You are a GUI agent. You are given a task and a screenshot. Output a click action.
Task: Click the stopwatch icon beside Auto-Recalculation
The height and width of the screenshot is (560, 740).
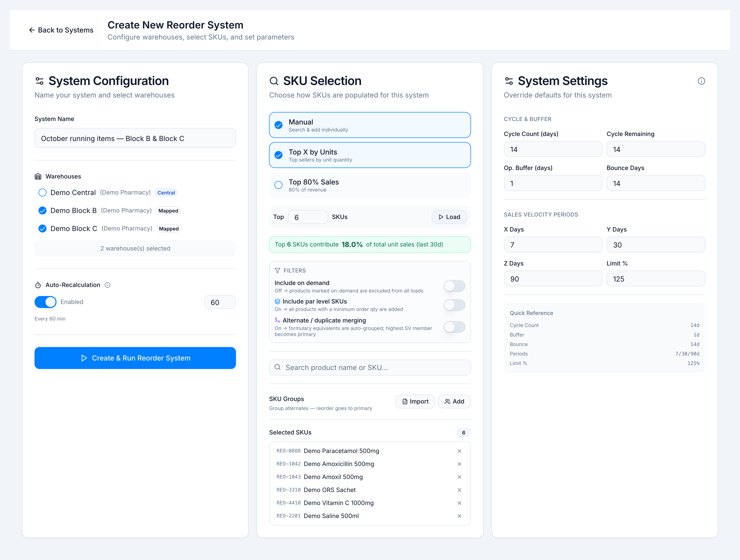38,285
